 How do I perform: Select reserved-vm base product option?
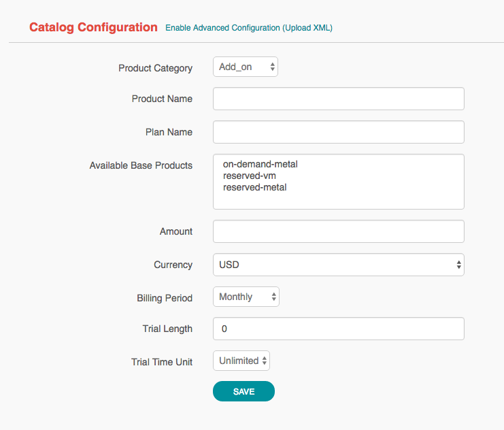click(x=249, y=176)
